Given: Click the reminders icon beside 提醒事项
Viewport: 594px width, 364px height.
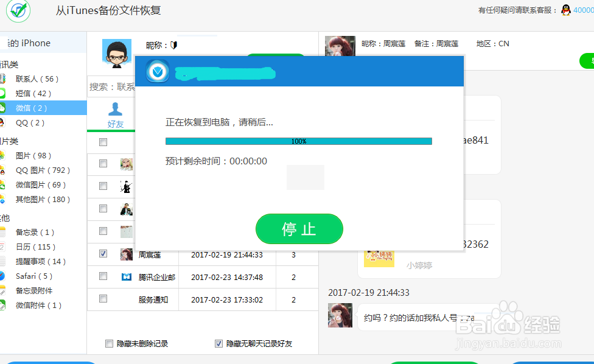Looking at the screenshot, I should coord(2,262).
